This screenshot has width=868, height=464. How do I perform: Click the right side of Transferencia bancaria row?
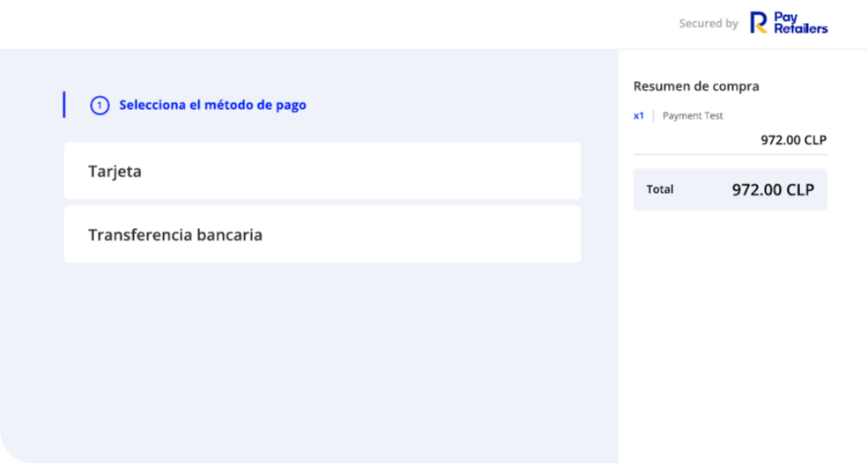click(443, 234)
